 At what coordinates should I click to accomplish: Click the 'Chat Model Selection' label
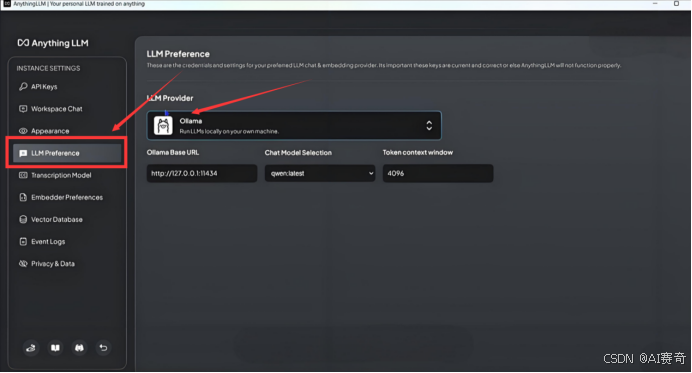[x=298, y=153]
